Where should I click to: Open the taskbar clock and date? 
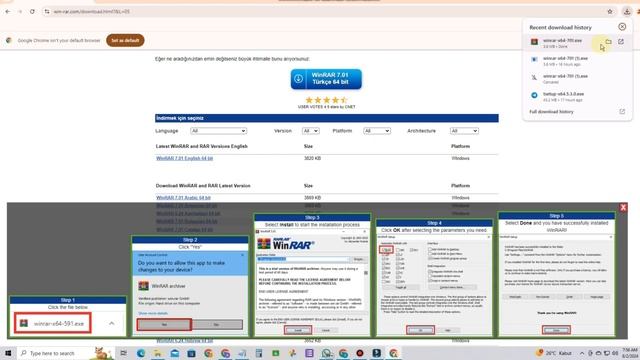(629, 353)
